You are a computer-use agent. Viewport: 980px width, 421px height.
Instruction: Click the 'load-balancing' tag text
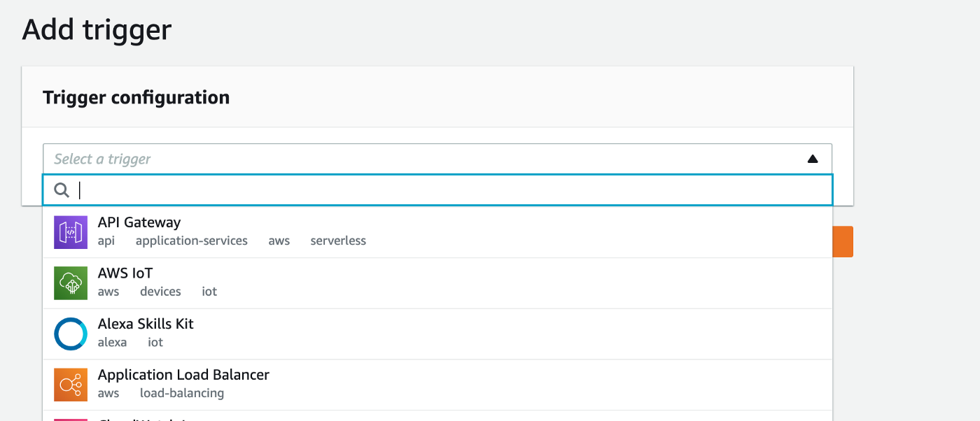182,393
